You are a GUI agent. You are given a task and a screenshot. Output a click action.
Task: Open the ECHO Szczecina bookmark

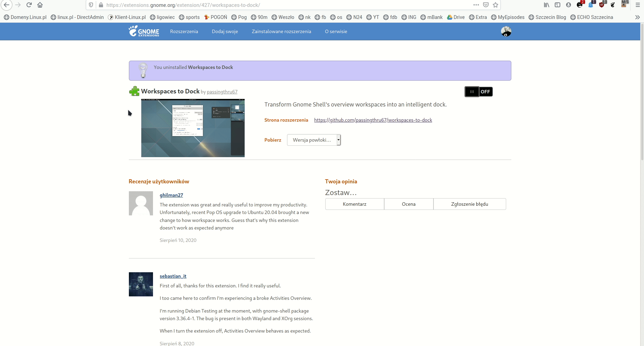pos(592,17)
